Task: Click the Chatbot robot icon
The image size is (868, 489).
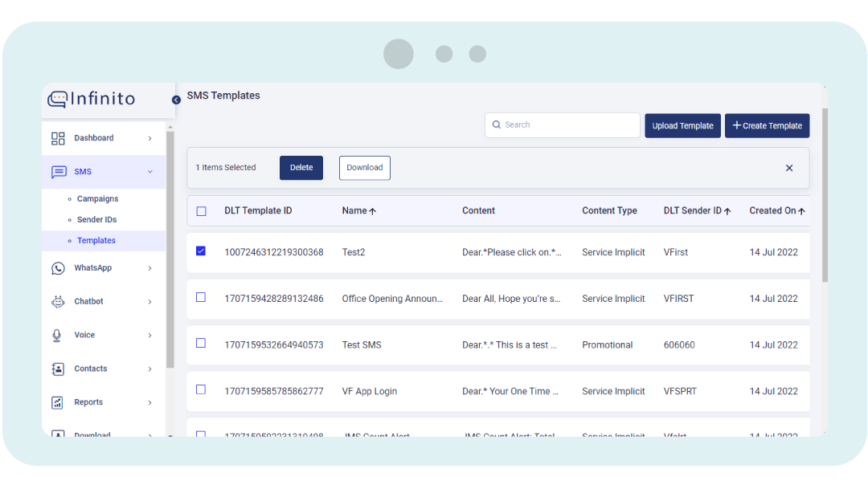Action: 58,301
